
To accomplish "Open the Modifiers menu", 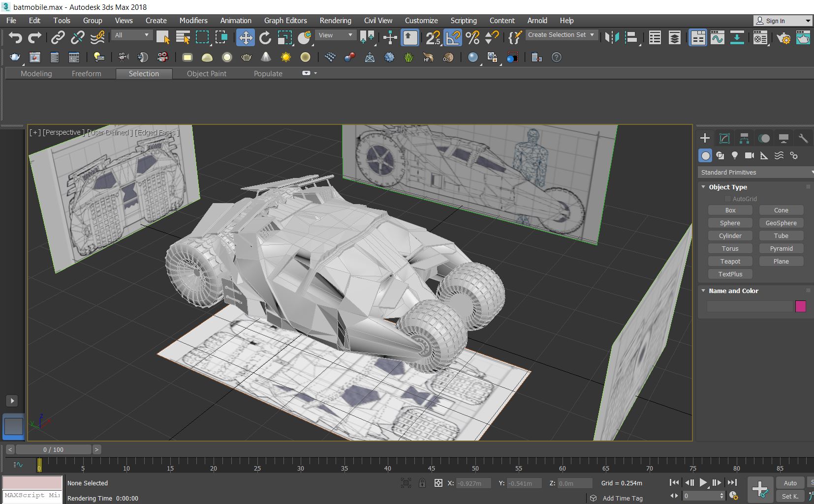I will point(193,21).
